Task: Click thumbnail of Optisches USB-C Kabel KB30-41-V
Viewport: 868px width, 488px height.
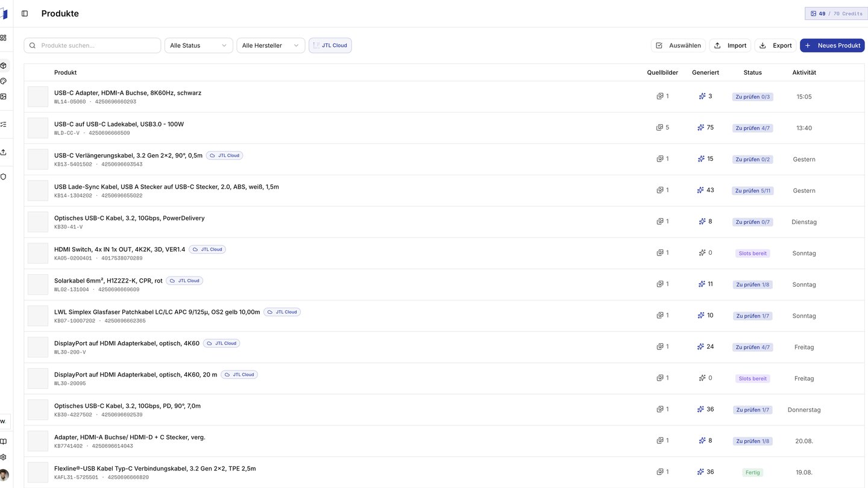Action: [38, 222]
